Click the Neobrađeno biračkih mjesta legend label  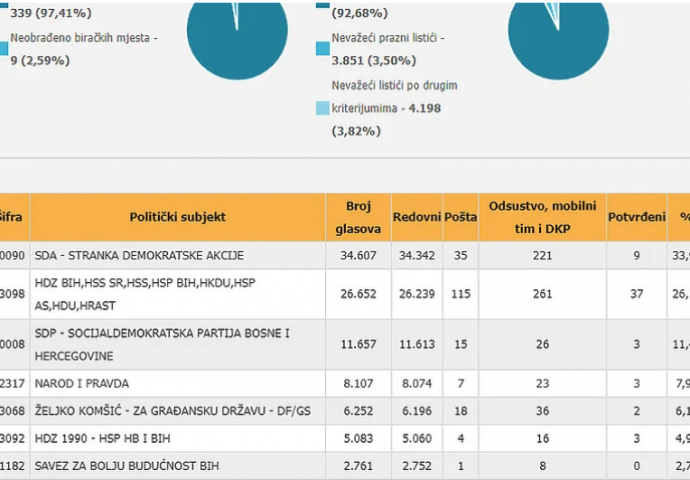[84, 37]
